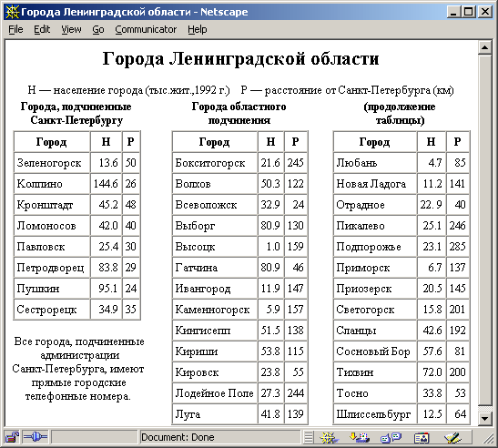
Task: Click the window resize grip at bottom corner
Action: click(488, 439)
